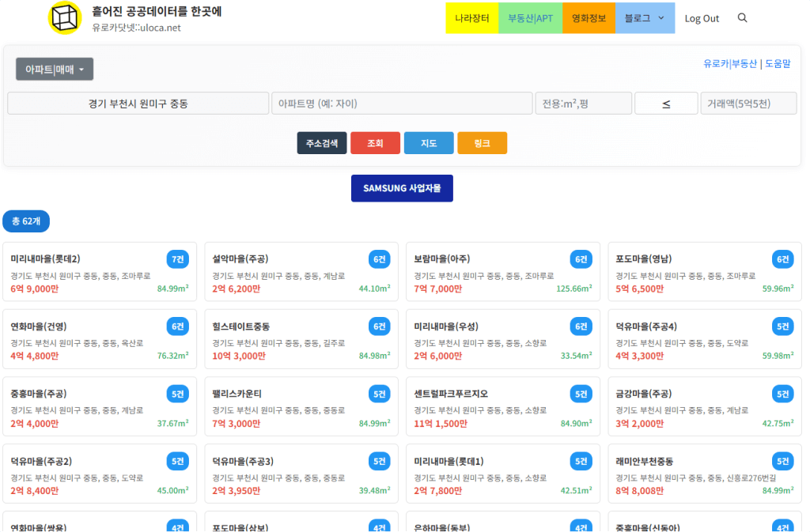Open the 힐스테이트중동 card
The height and width of the screenshot is (532, 810).
coord(301,339)
